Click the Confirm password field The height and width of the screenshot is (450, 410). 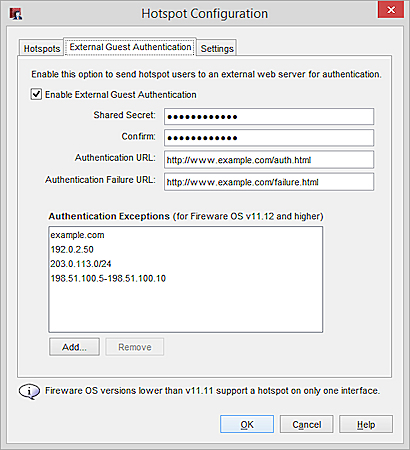[269, 138]
